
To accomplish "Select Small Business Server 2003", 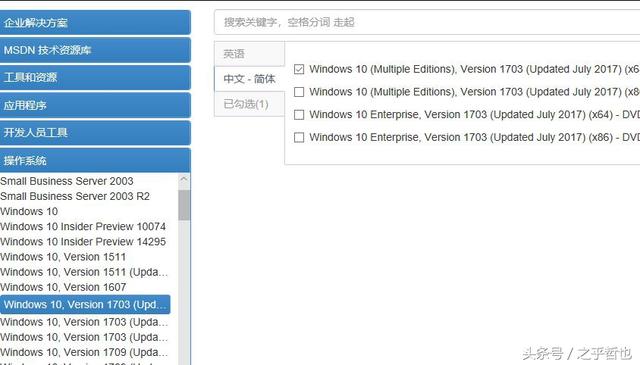I will click(67, 181).
